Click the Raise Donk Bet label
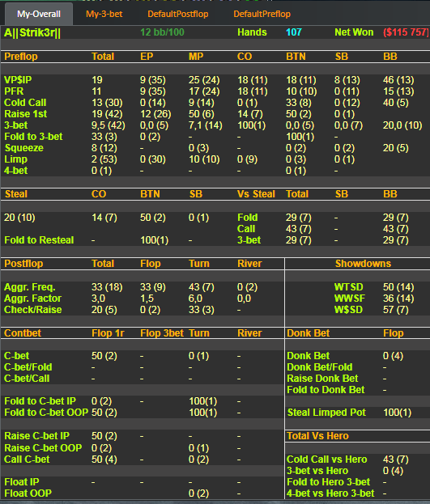Image resolution: width=430 pixels, height=504 pixels. [322, 379]
